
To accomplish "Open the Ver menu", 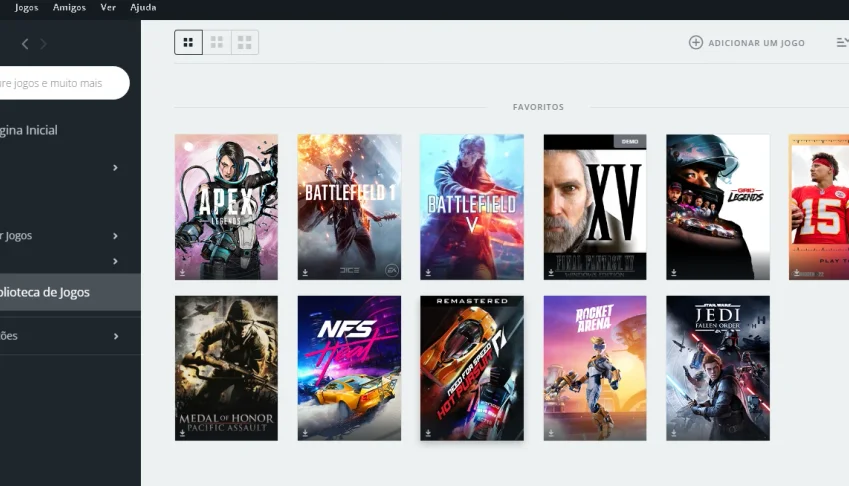I will 108,8.
